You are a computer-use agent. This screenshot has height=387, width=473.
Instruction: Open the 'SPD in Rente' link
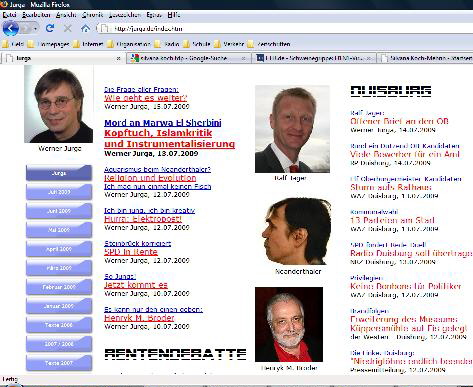pyautogui.click(x=131, y=252)
